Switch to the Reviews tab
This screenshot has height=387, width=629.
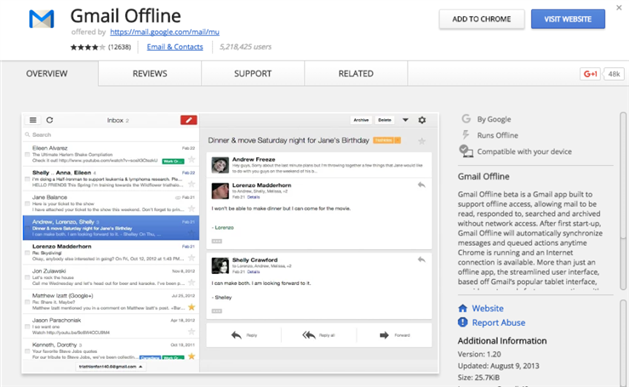pos(150,74)
